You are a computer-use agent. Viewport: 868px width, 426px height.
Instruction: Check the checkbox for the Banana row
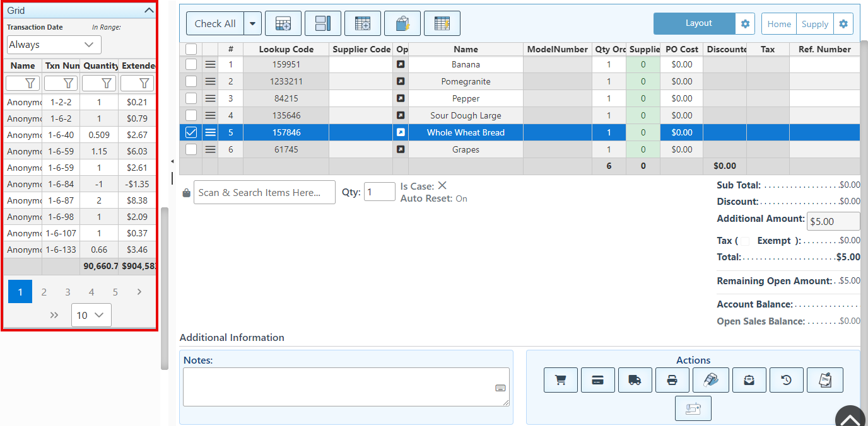click(191, 64)
